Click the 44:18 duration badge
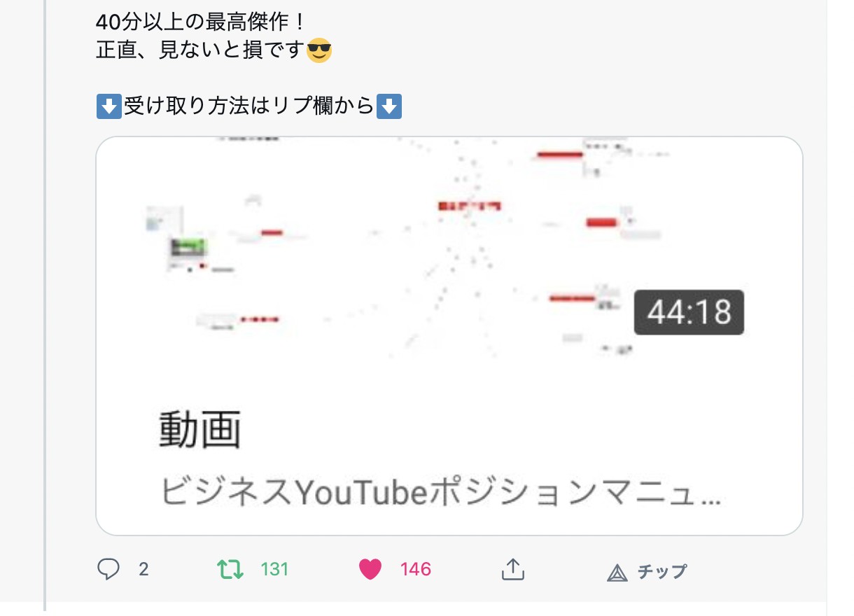 click(689, 312)
